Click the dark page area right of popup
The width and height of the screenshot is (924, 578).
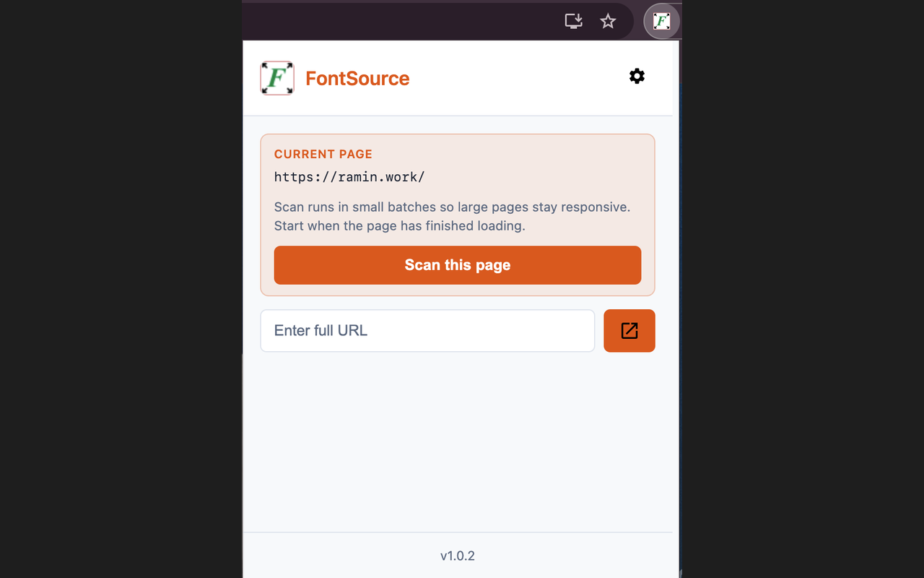pyautogui.click(x=803, y=289)
